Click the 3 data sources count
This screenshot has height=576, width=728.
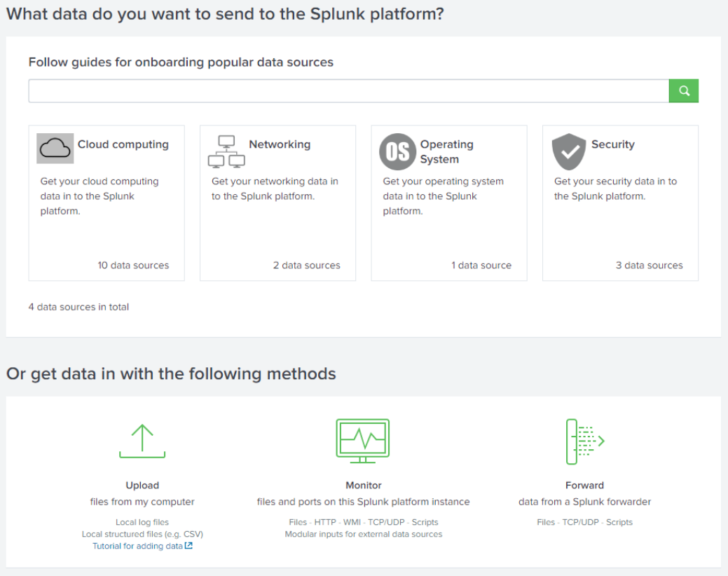pos(649,266)
